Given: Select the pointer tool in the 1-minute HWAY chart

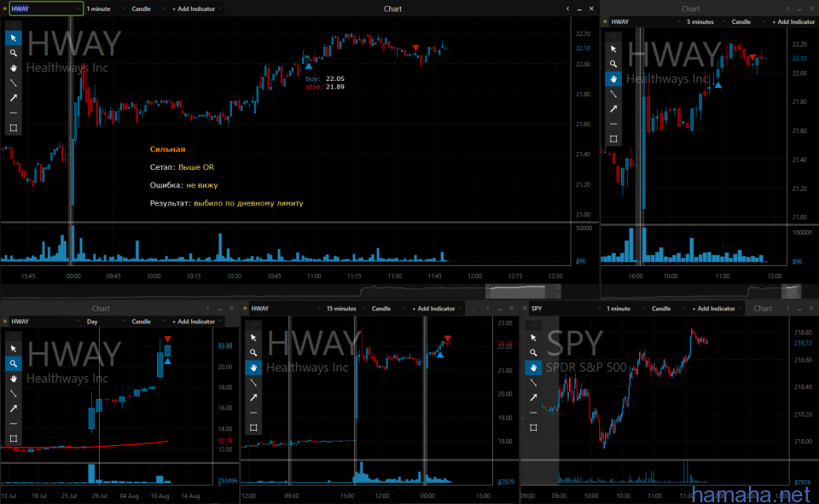Looking at the screenshot, I should (x=14, y=38).
